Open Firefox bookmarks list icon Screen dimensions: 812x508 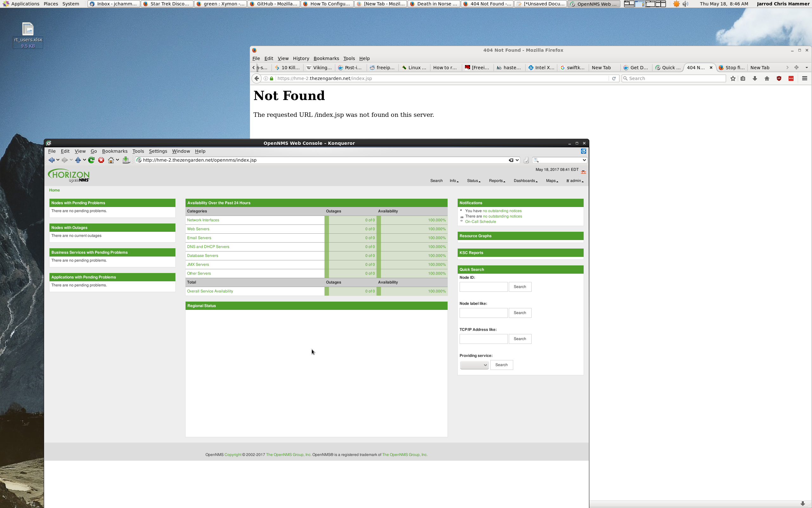coord(743,78)
